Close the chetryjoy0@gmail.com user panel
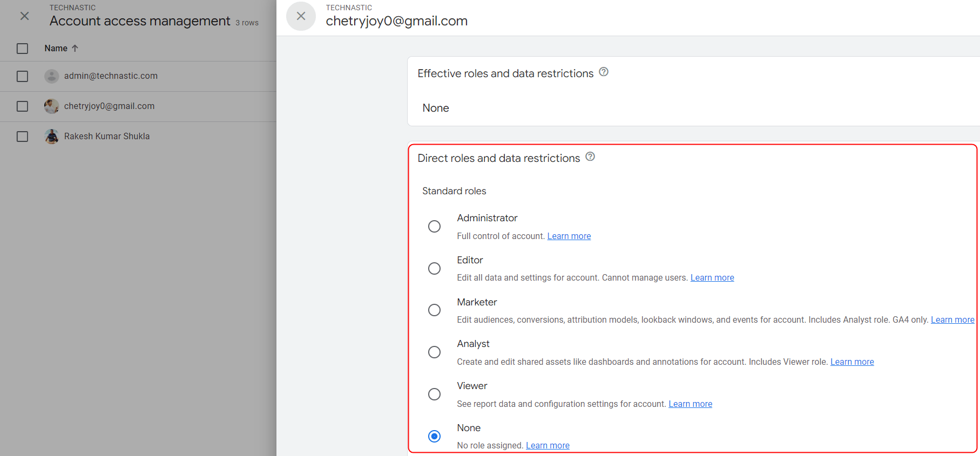 [301, 16]
